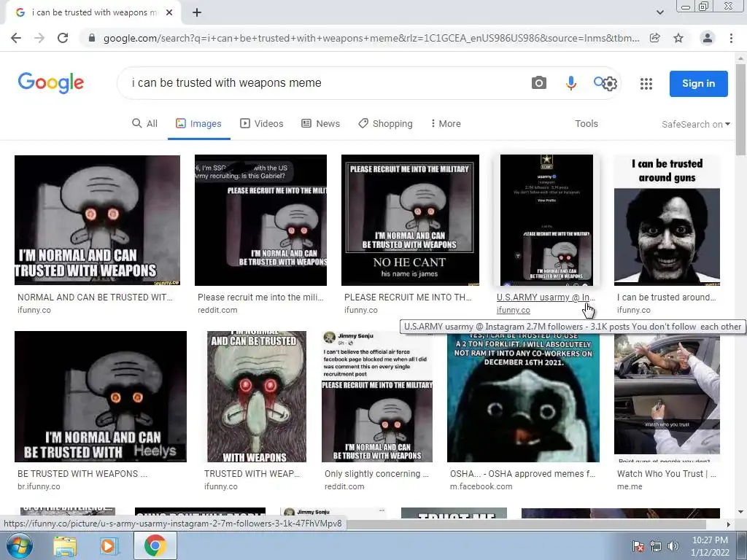Click 'NORMAL AND CAN BE TRUSTED WIT...' title link
Image resolution: width=747 pixels, height=560 pixels.
click(x=95, y=297)
